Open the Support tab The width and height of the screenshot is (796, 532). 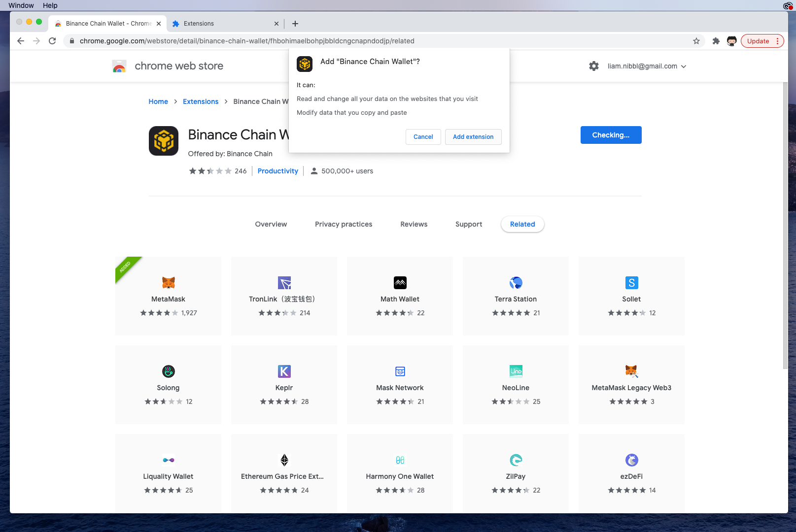pos(469,224)
